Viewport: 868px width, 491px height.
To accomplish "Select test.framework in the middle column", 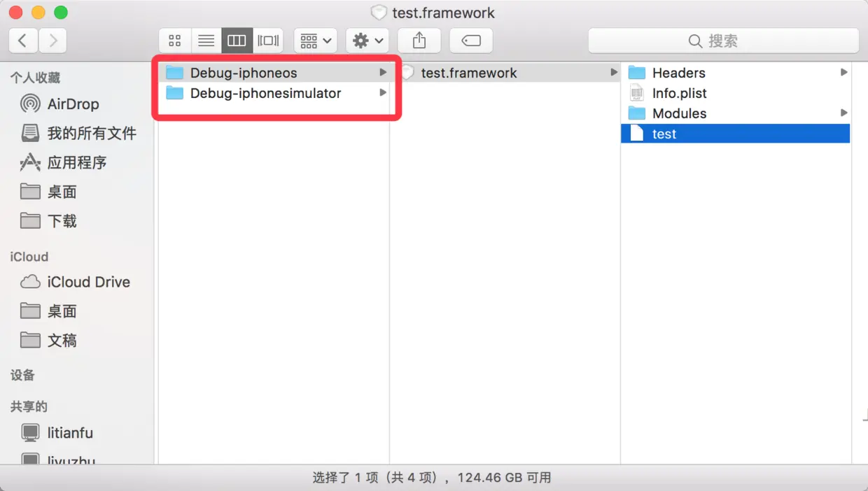I will pos(505,73).
